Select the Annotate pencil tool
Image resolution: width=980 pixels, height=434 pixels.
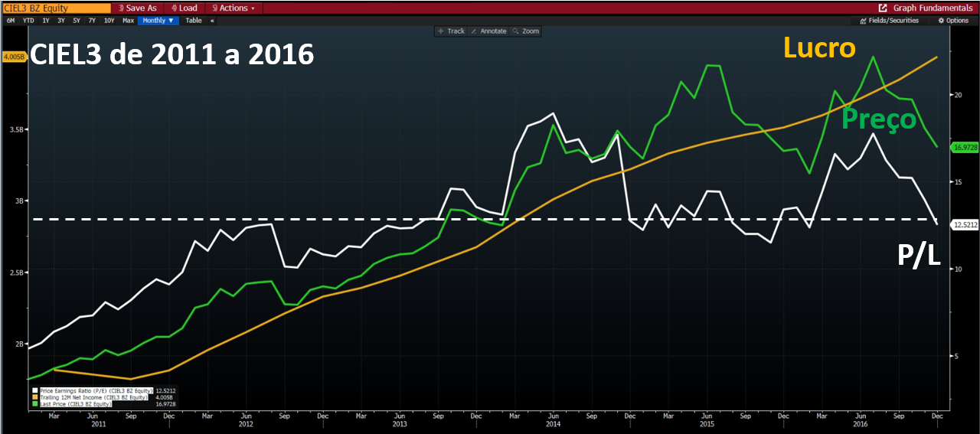pyautogui.click(x=488, y=31)
